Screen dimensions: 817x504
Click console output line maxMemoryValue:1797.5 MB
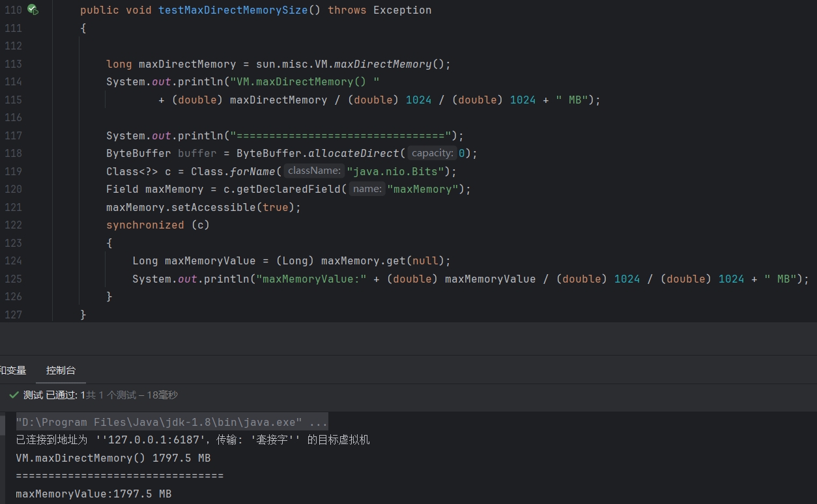click(94, 494)
